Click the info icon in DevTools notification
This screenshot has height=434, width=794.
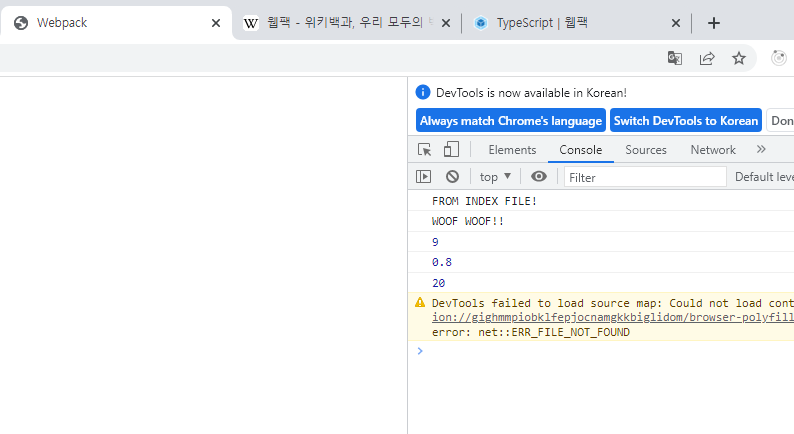point(423,92)
